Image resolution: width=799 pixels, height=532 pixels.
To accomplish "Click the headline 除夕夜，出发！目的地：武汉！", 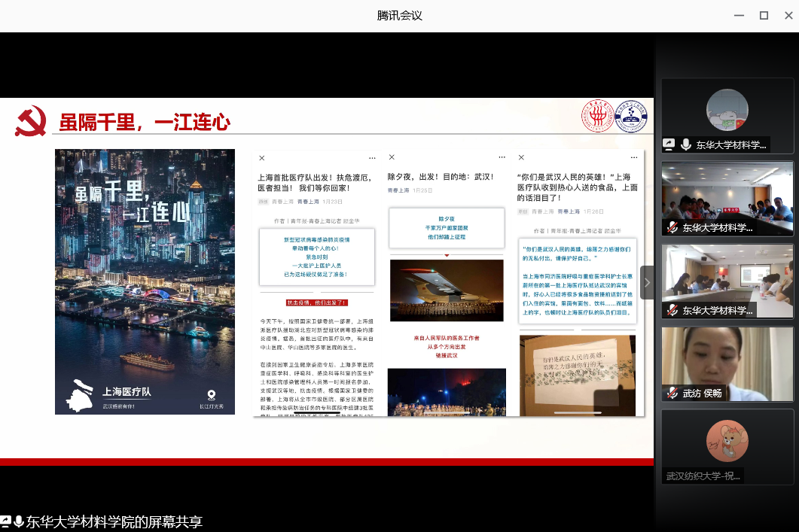I will 441,177.
